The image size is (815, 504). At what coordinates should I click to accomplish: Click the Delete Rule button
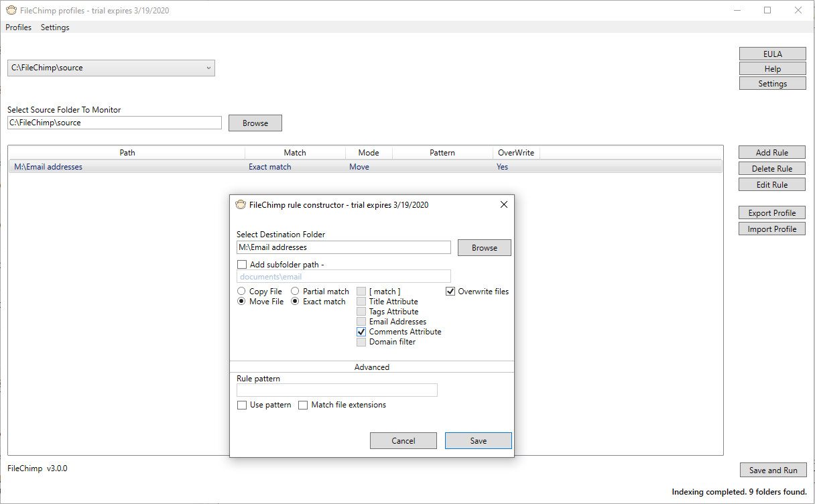point(772,168)
